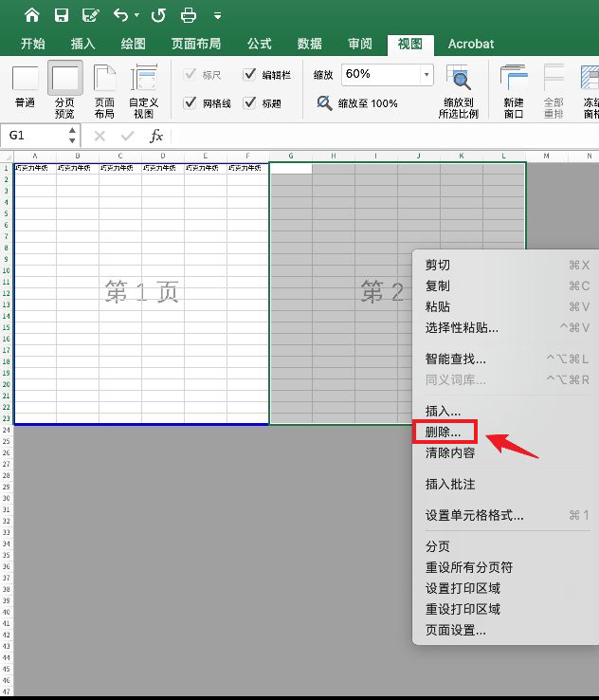This screenshot has width=599, height=700.
Task: Toggle the 标尺 ruler checkbox
Action: 190,75
